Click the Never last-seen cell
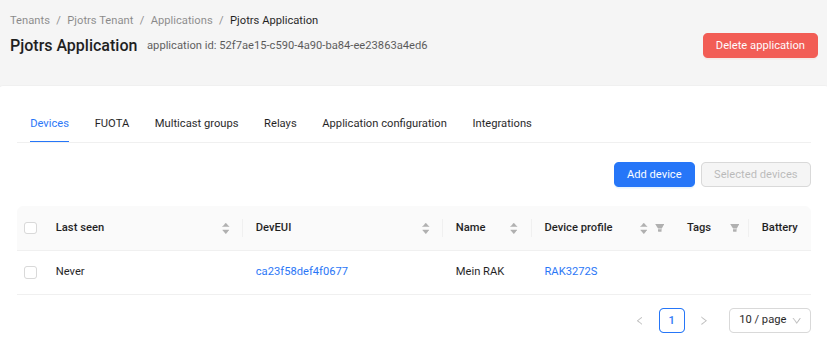The width and height of the screenshot is (827, 363). (x=70, y=272)
